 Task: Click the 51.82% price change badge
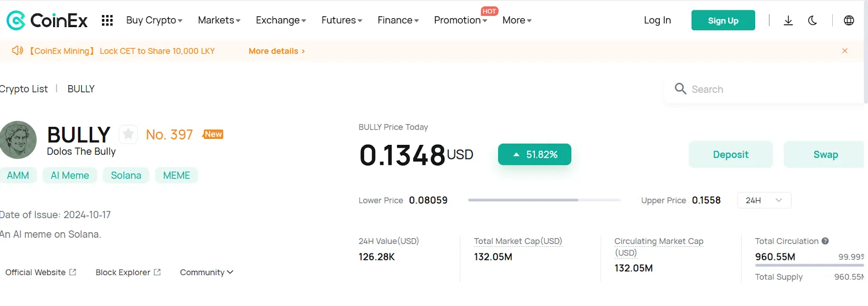point(534,155)
